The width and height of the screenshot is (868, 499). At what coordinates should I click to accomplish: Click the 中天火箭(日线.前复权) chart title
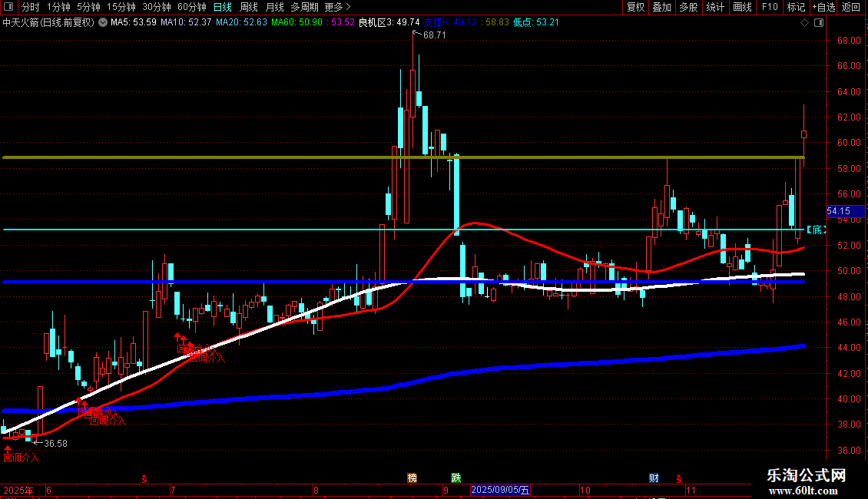point(48,23)
